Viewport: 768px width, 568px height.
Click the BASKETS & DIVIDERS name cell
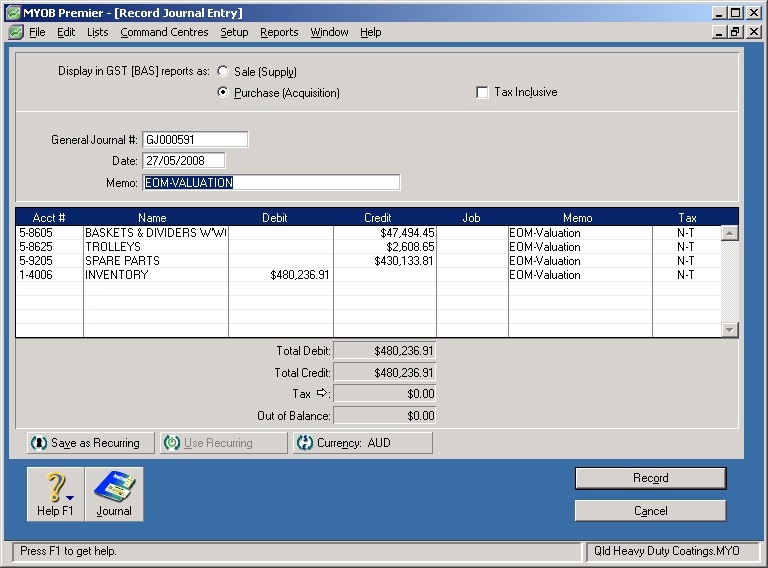(x=156, y=233)
